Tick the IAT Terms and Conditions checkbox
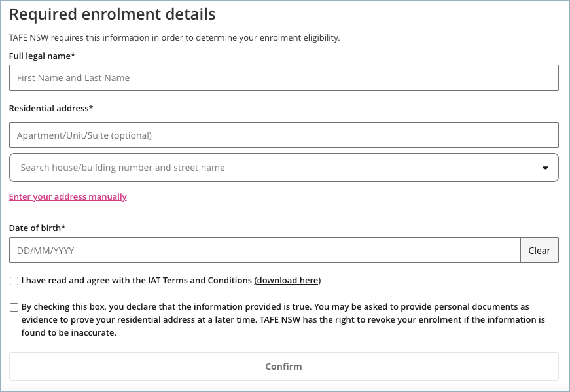Screen dimensions: 570x392 click(14, 281)
